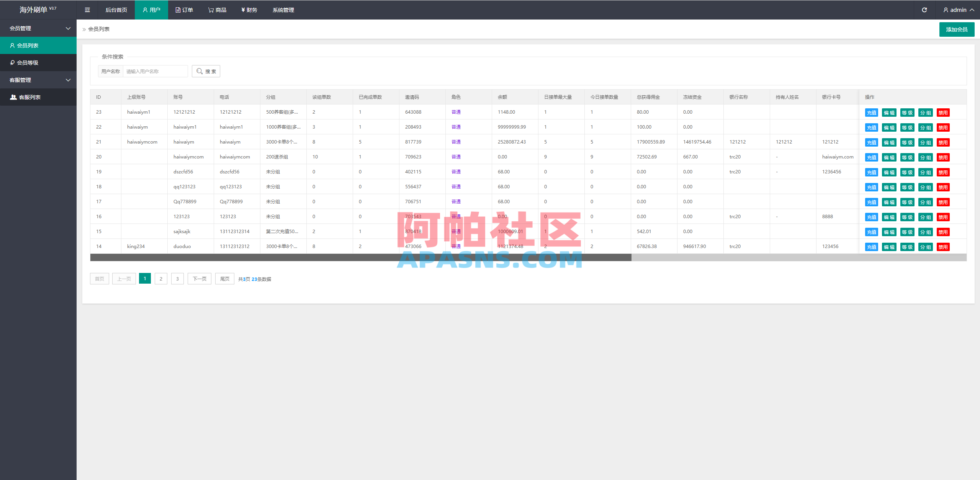Open 会员列表 via its person icon
The height and width of the screenshot is (480, 980).
point(12,45)
